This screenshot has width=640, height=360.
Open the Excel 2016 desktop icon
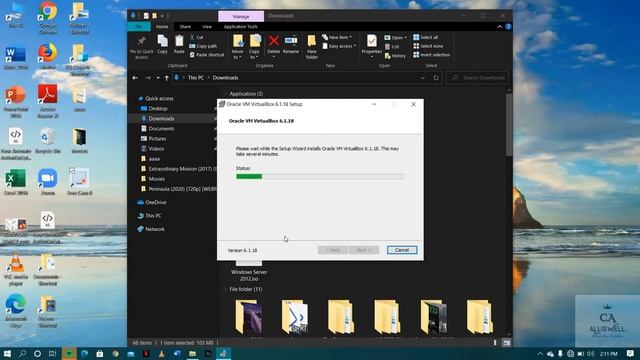16,178
